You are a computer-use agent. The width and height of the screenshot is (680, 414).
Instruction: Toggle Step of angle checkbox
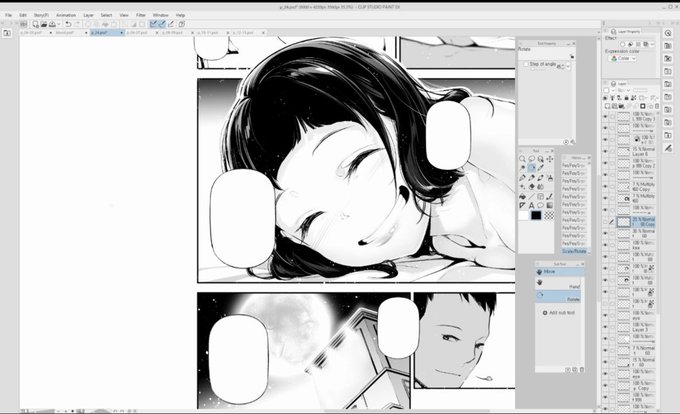(x=525, y=64)
